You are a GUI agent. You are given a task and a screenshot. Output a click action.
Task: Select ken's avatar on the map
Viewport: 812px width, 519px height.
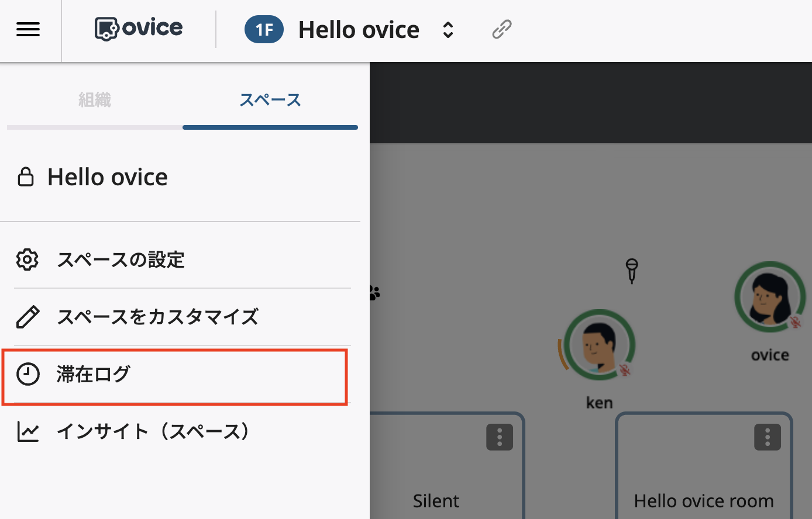[x=598, y=345]
